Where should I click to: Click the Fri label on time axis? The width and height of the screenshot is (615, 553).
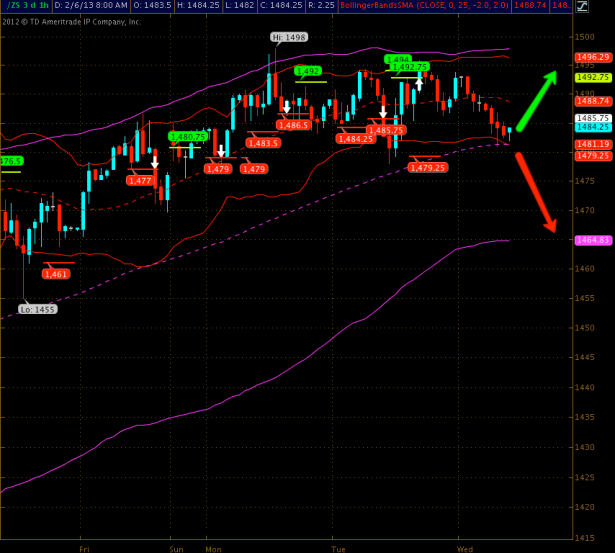pos(84,548)
